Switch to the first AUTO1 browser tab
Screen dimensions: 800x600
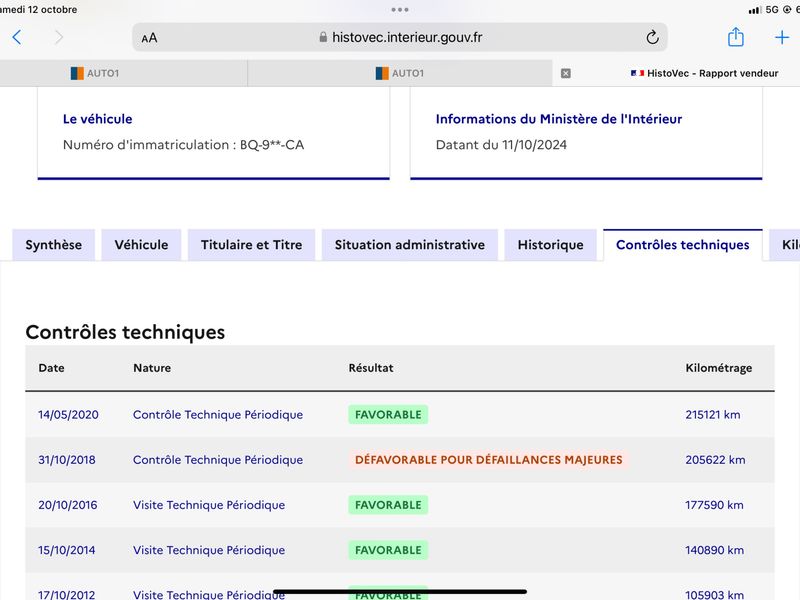pyautogui.click(x=123, y=73)
